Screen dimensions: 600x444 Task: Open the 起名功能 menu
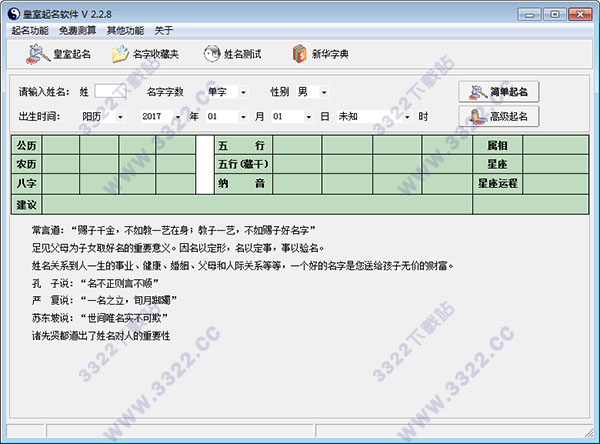(30, 31)
